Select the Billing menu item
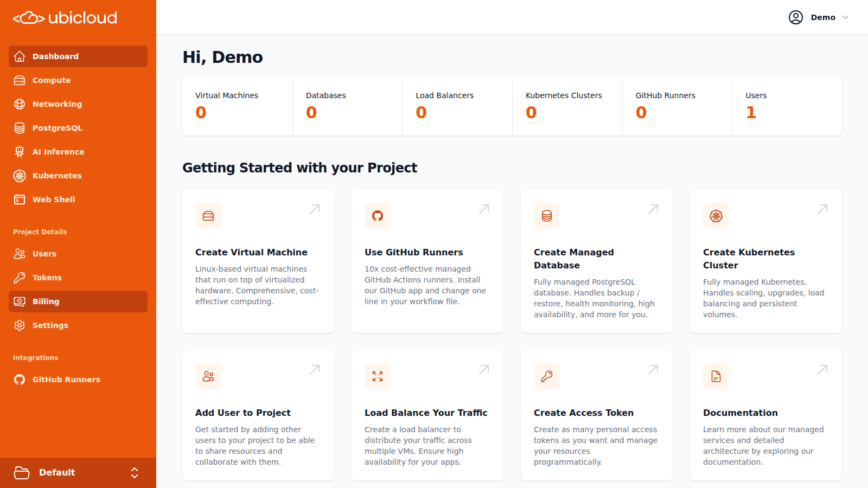868x488 pixels. pos(78,301)
